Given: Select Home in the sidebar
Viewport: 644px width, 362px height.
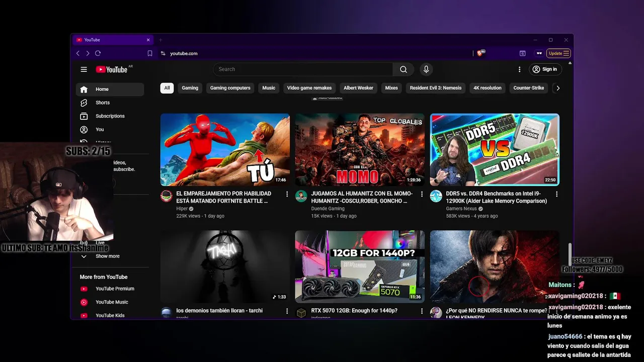Looking at the screenshot, I should coord(110,89).
